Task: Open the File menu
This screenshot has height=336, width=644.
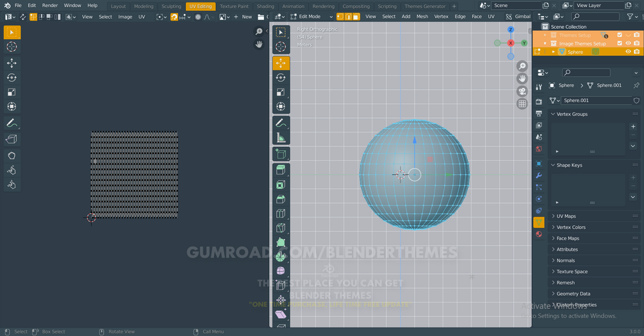Action: point(18,6)
